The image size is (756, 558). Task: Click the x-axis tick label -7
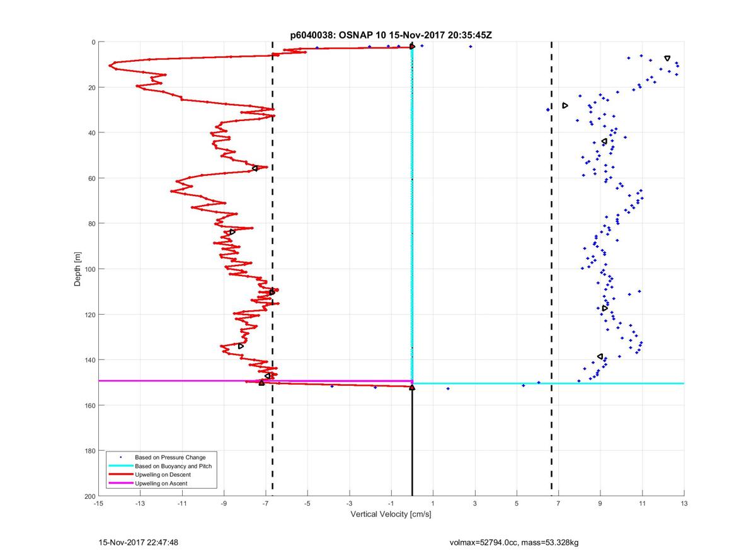[x=266, y=504]
